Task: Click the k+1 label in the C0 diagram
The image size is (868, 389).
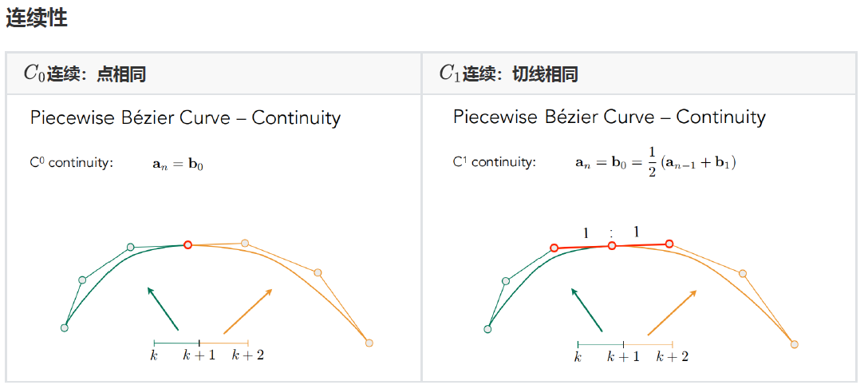Action: pos(199,355)
